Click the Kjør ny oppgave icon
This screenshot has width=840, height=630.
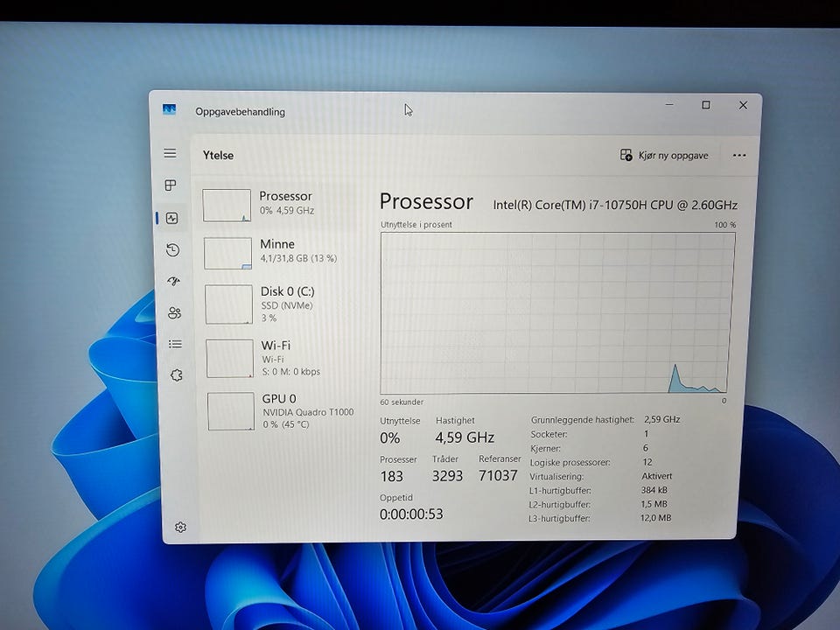[x=626, y=156]
